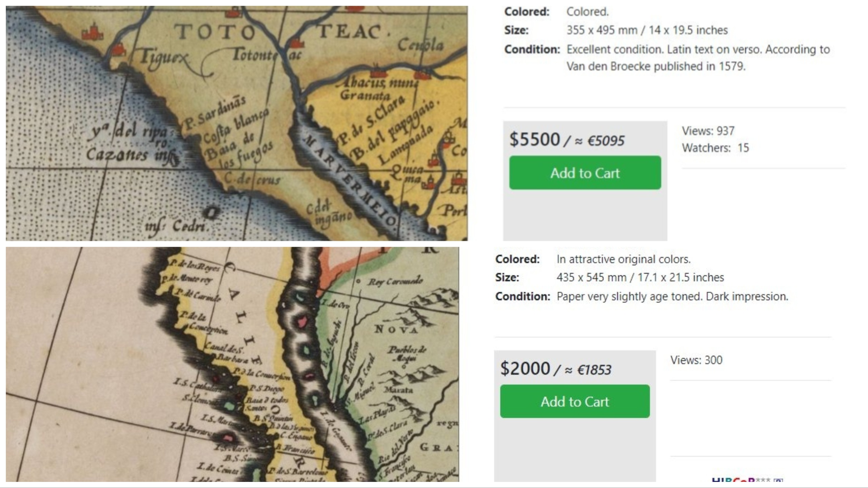Open the lower California map image
This screenshot has height=488, width=868.
pos(232,364)
